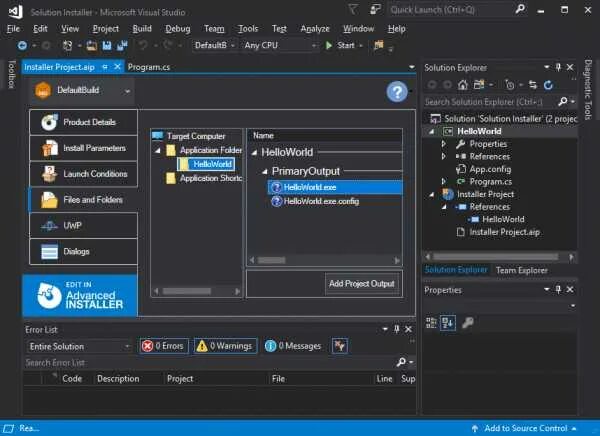This screenshot has width=600, height=436.
Task: Collapse the Installer Project node
Action: [432, 194]
